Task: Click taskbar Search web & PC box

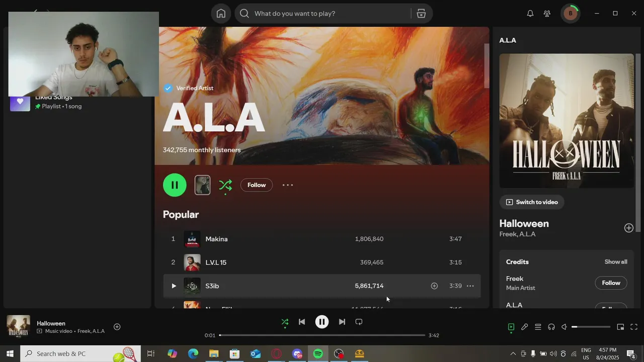Action: [x=80, y=353]
